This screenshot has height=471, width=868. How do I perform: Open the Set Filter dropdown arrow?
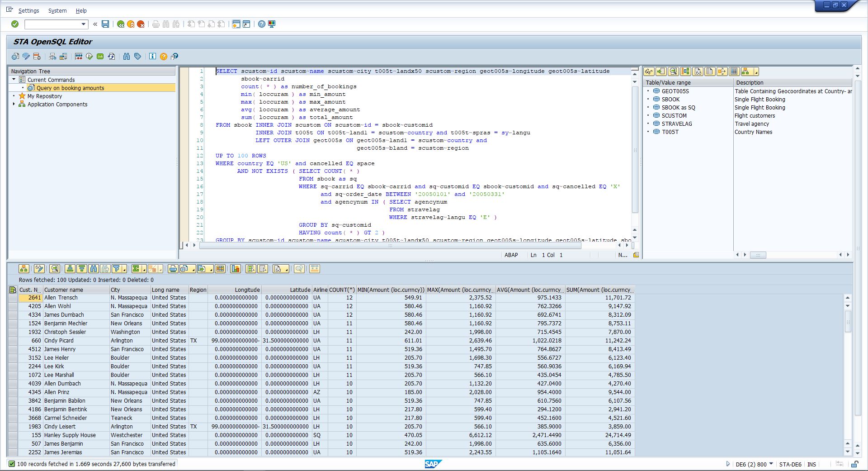(x=124, y=270)
